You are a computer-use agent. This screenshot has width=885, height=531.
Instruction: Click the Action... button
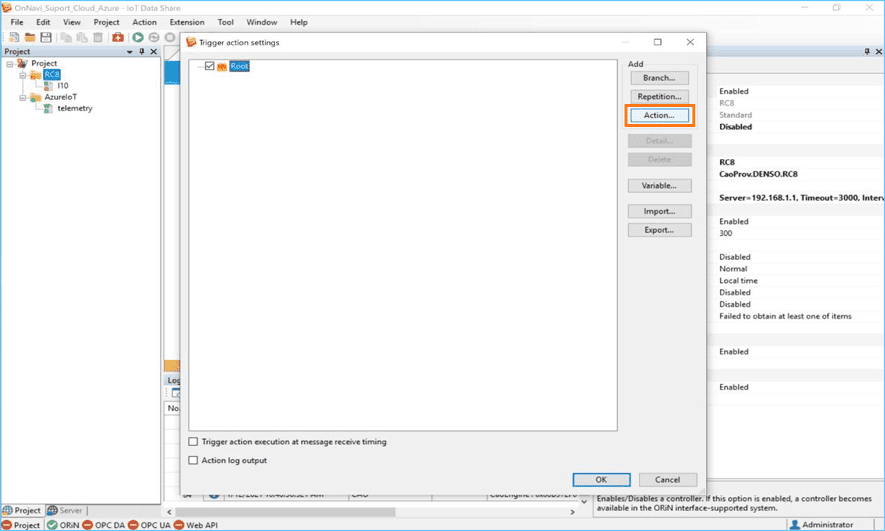(x=659, y=115)
